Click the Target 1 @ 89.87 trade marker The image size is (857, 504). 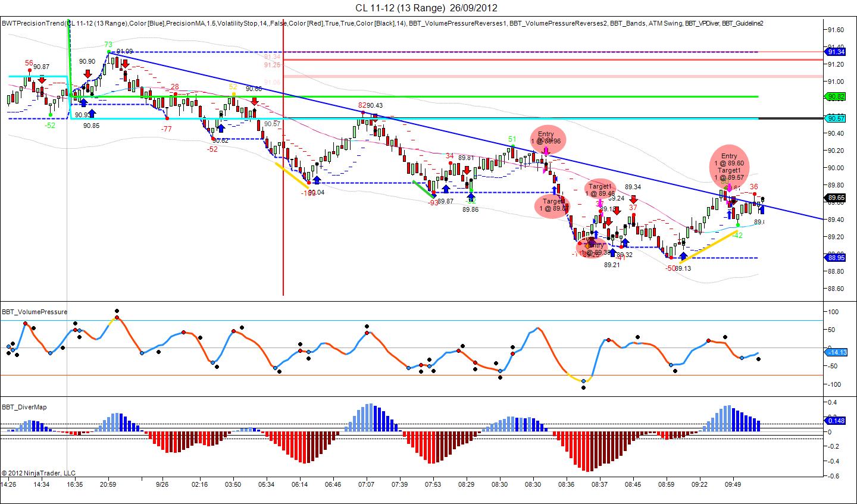553,205
